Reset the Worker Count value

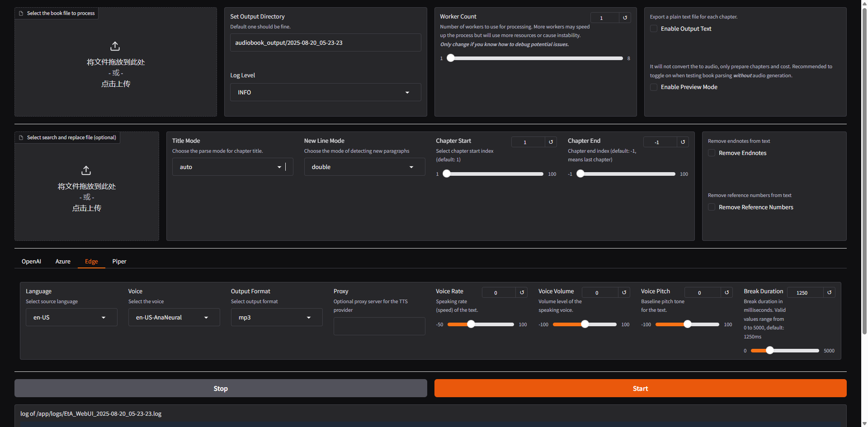[625, 18]
